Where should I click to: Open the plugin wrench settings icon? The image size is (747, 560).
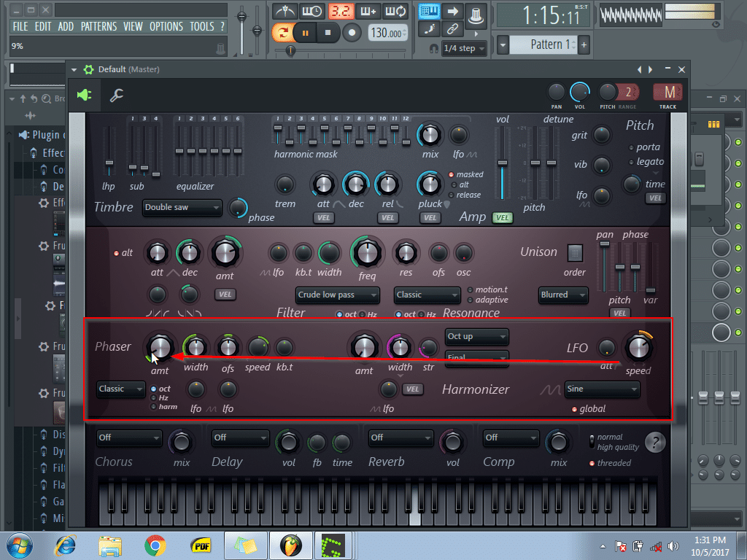click(116, 96)
